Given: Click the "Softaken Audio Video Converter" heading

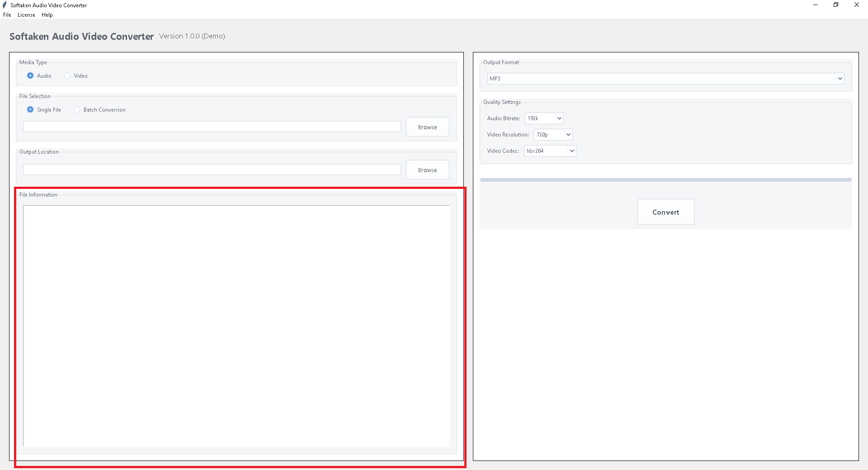Looking at the screenshot, I should 82,37.
